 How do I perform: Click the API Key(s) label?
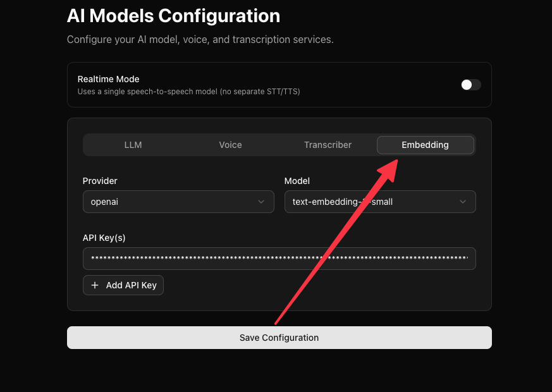coord(104,238)
